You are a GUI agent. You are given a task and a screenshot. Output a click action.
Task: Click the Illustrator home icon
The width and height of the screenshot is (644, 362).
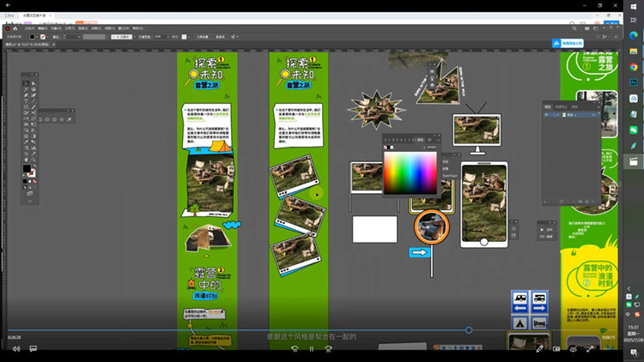tap(16, 27)
